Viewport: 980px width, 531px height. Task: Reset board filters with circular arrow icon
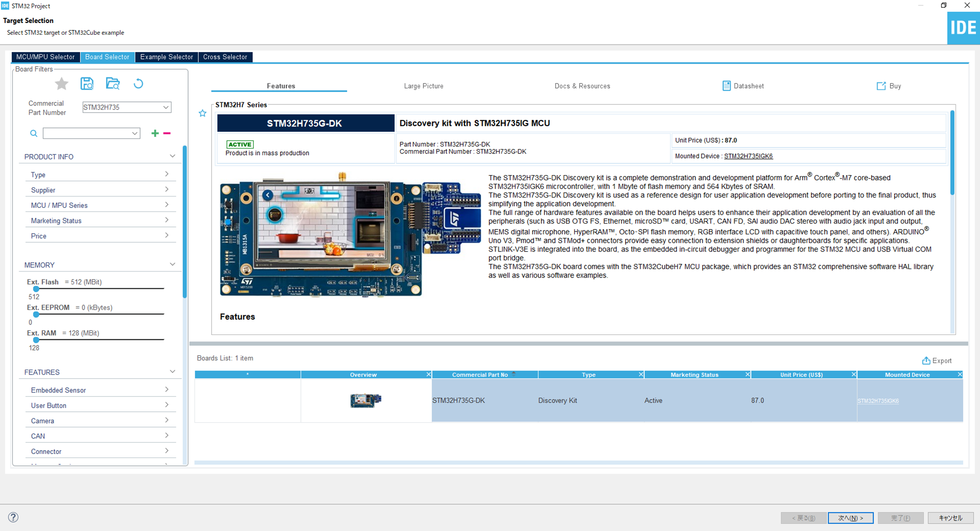(x=139, y=83)
